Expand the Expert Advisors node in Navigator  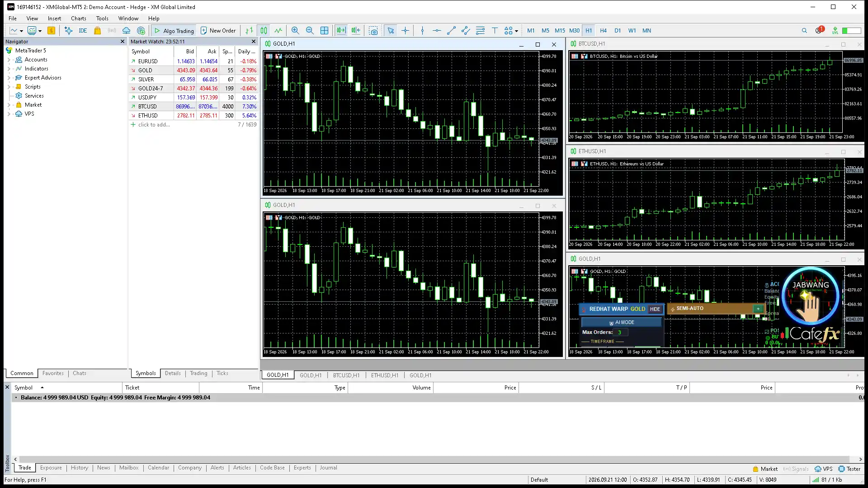click(x=9, y=78)
